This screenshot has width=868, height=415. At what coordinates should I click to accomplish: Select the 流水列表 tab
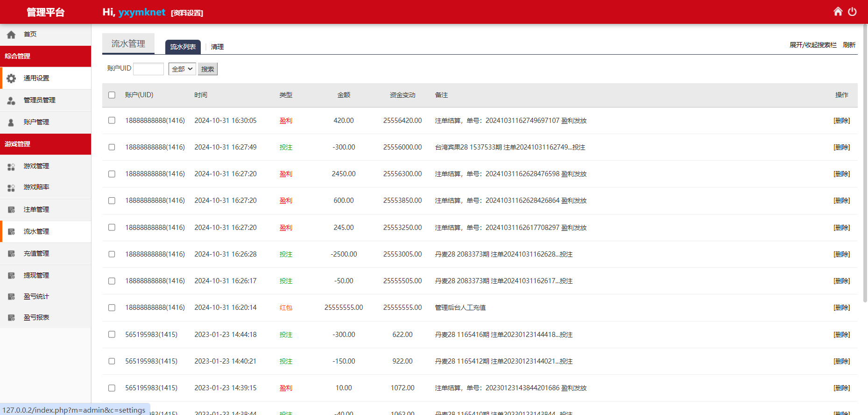click(x=183, y=47)
